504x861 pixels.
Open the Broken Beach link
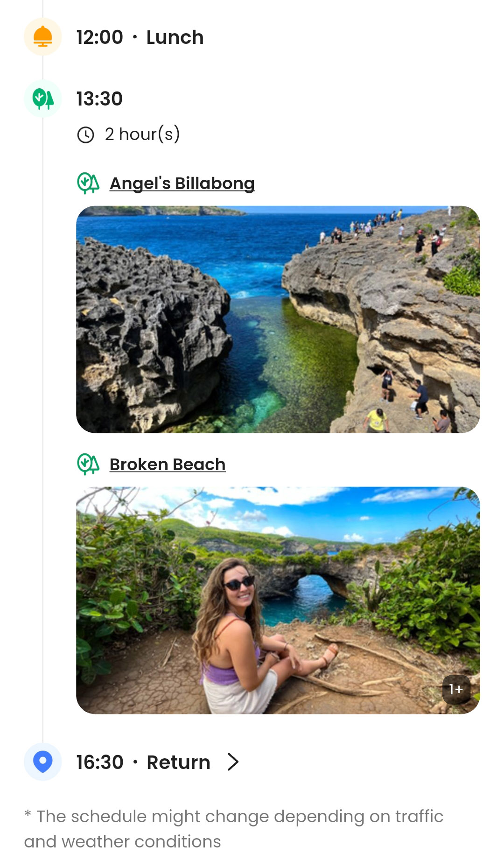click(167, 464)
